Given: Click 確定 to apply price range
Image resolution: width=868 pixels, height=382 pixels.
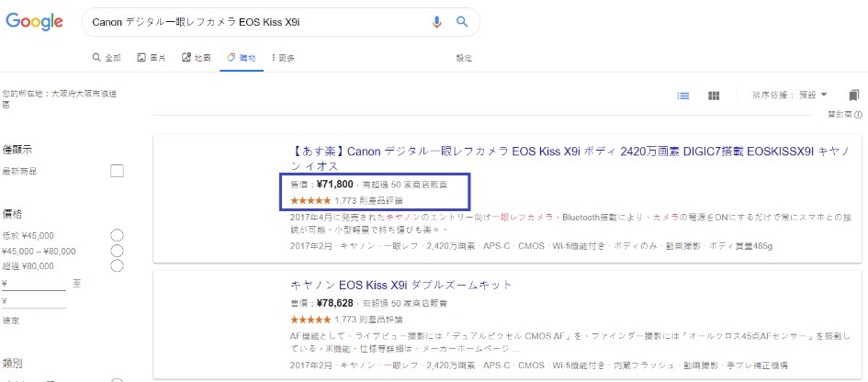Looking at the screenshot, I should click(x=11, y=320).
